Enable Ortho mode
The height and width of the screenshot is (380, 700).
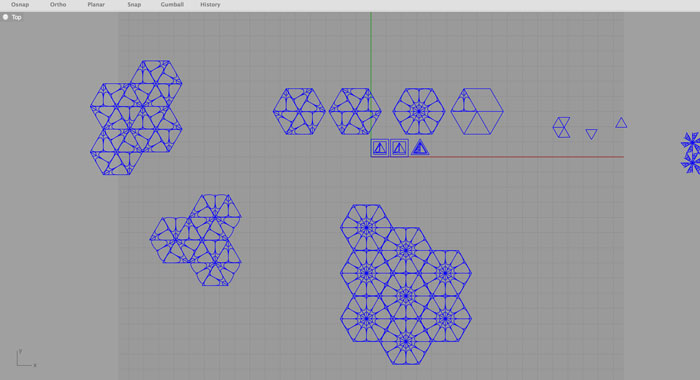(58, 4)
